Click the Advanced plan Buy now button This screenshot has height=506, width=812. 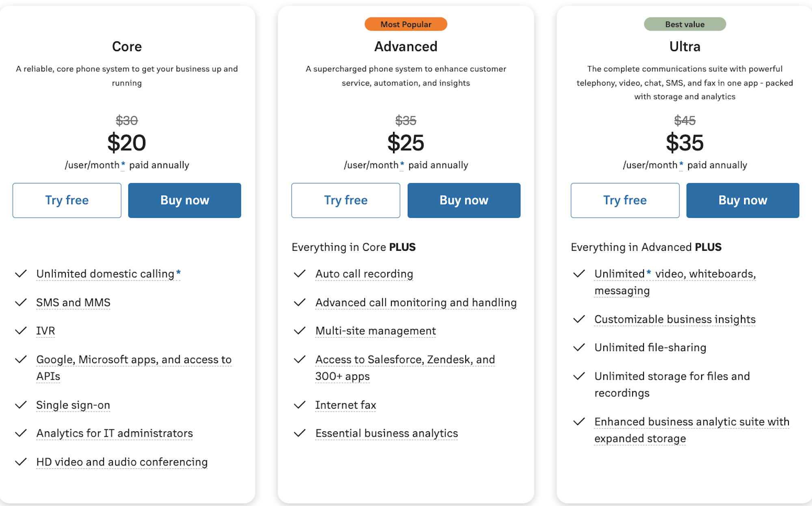coord(463,199)
